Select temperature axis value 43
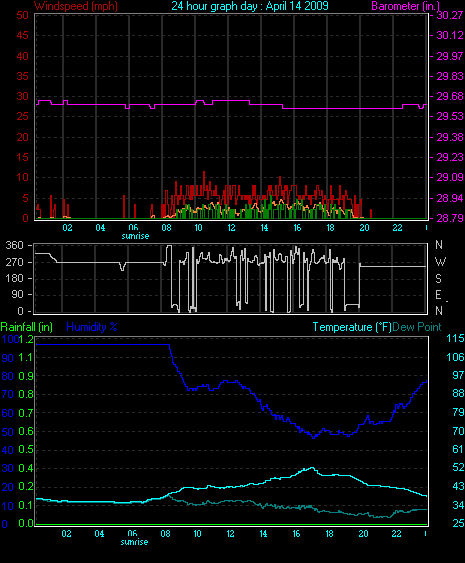The height and width of the screenshot is (563, 465). click(458, 486)
